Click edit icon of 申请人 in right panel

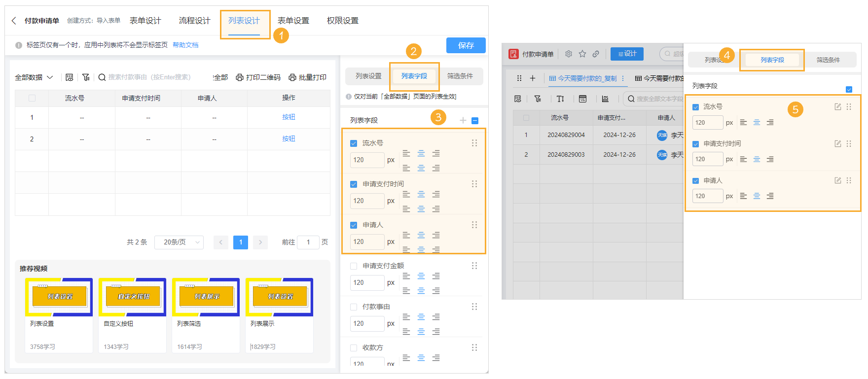(x=837, y=180)
